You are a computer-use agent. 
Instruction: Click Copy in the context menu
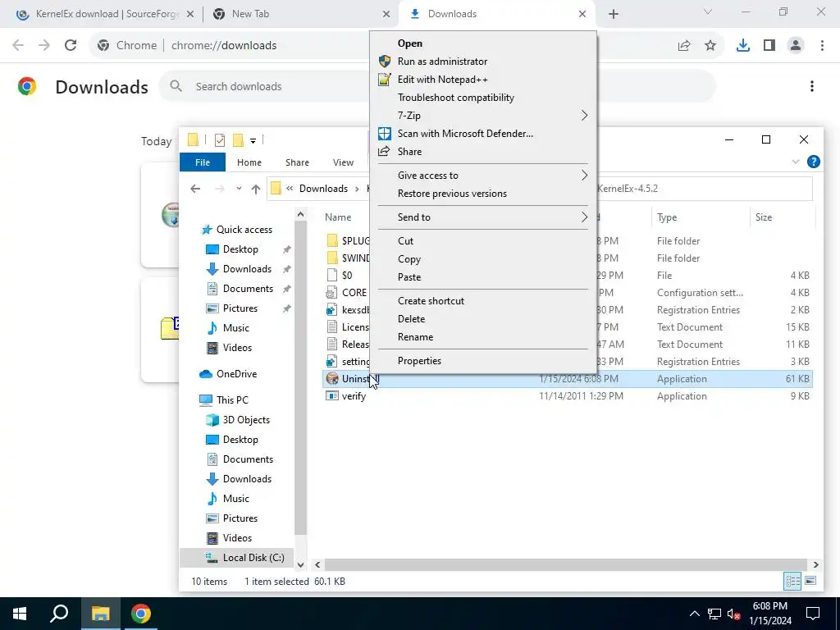click(x=409, y=259)
